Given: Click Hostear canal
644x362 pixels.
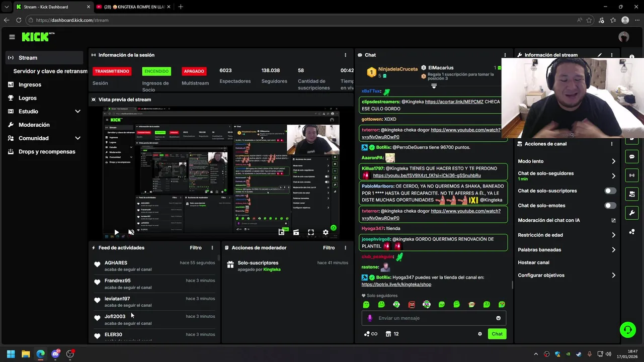Looking at the screenshot, I should pyautogui.click(x=533, y=262).
